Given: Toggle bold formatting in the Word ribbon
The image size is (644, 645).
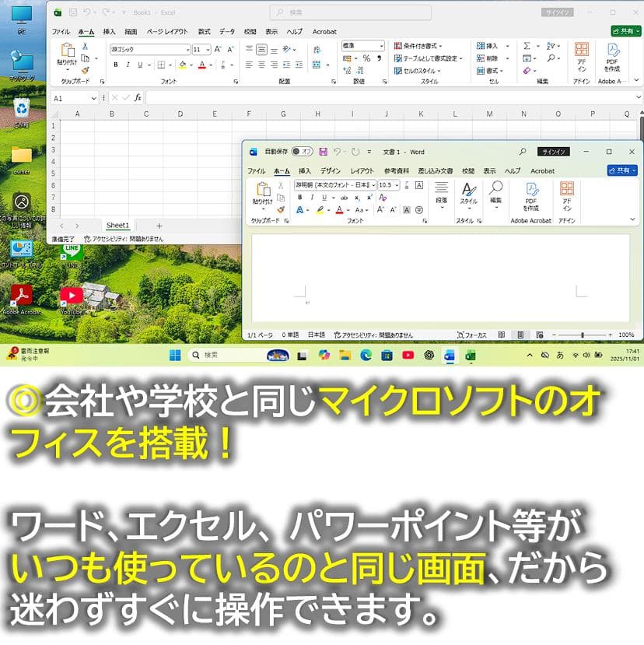Looking at the screenshot, I should click(299, 197).
